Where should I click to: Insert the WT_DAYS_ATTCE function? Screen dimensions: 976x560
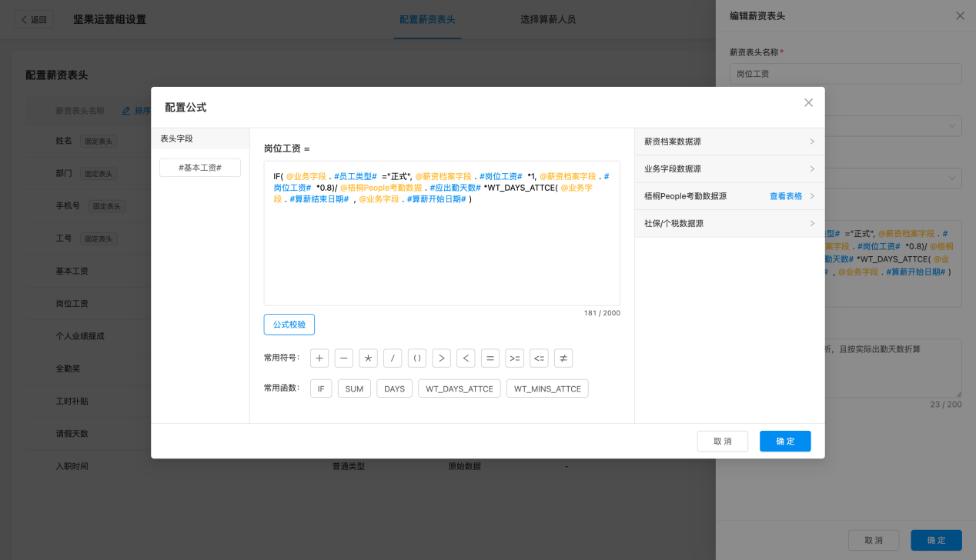(460, 388)
